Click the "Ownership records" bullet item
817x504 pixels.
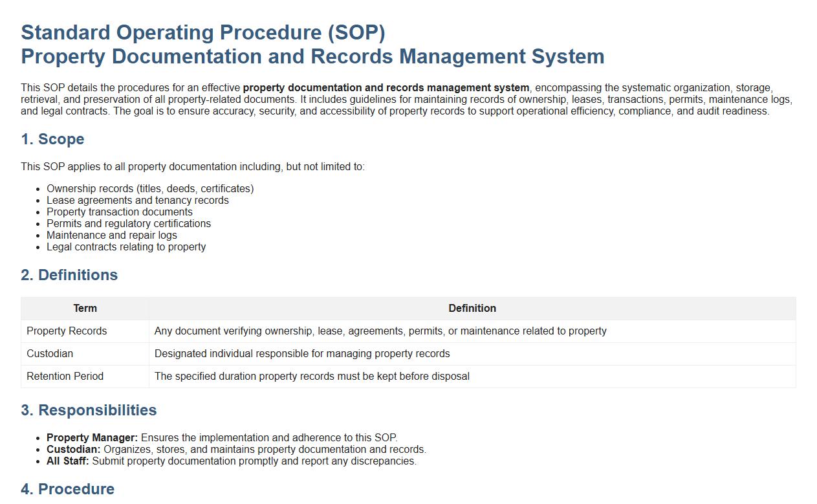click(x=150, y=189)
